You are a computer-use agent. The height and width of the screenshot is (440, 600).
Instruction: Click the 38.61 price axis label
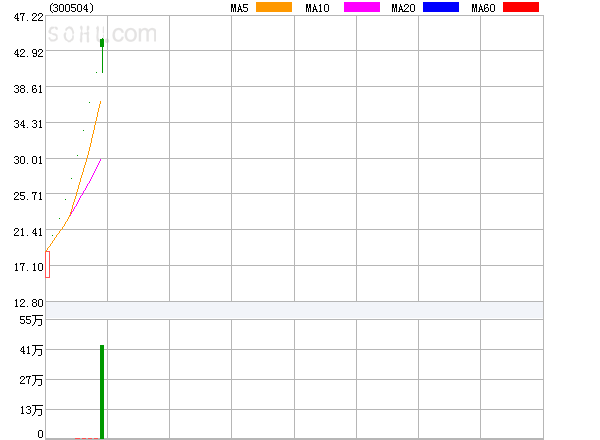[28, 89]
